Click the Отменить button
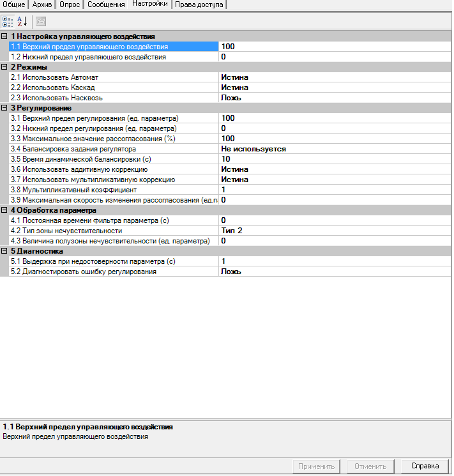This screenshot has width=454, height=476. (370, 466)
